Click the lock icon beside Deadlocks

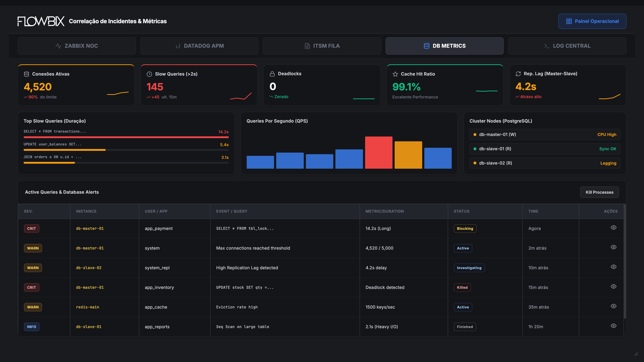[x=272, y=74]
